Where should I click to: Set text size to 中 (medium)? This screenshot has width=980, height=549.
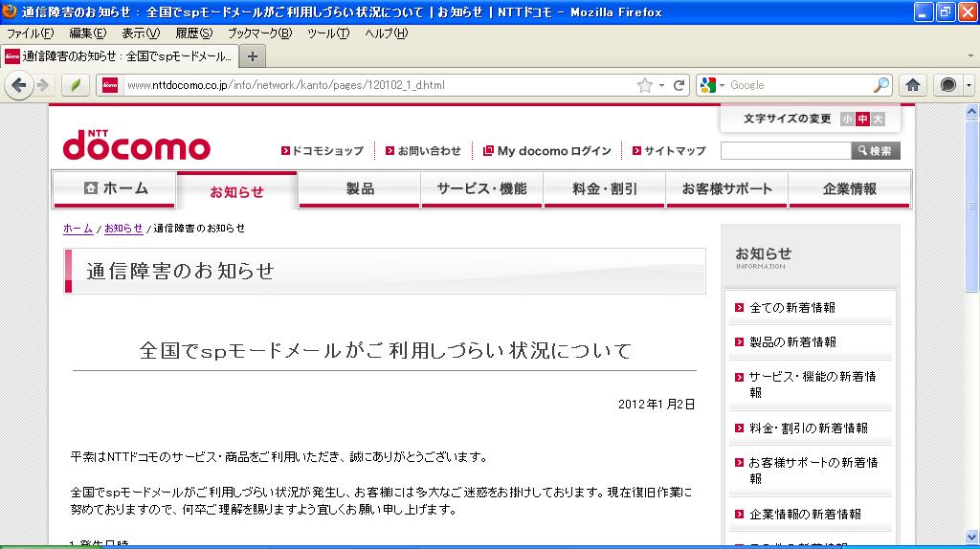pyautogui.click(x=862, y=119)
